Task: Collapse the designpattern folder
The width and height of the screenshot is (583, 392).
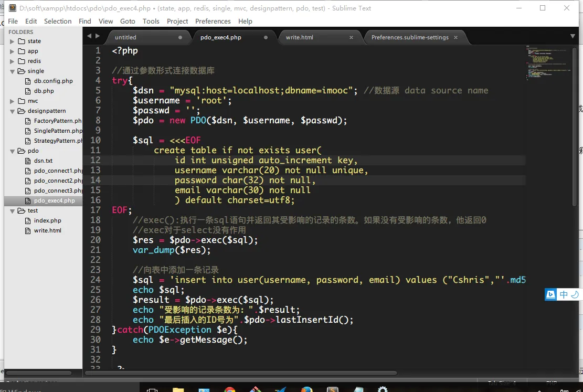Action: pyautogui.click(x=12, y=111)
